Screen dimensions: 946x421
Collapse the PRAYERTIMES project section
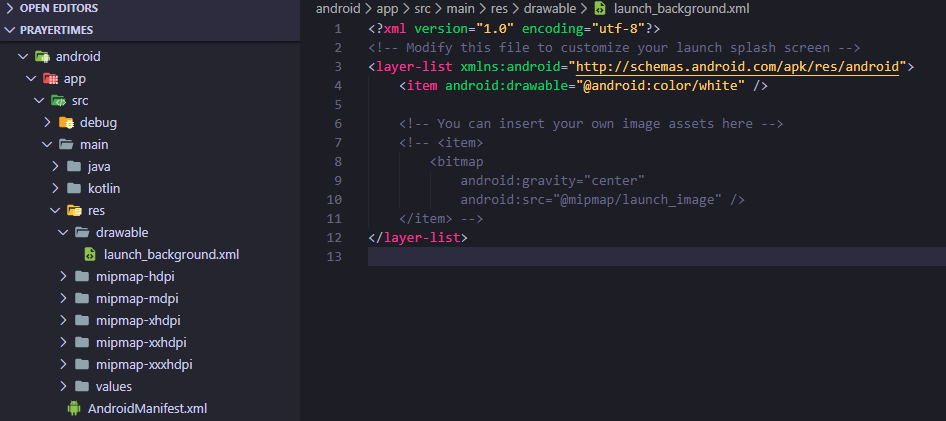coord(10,30)
